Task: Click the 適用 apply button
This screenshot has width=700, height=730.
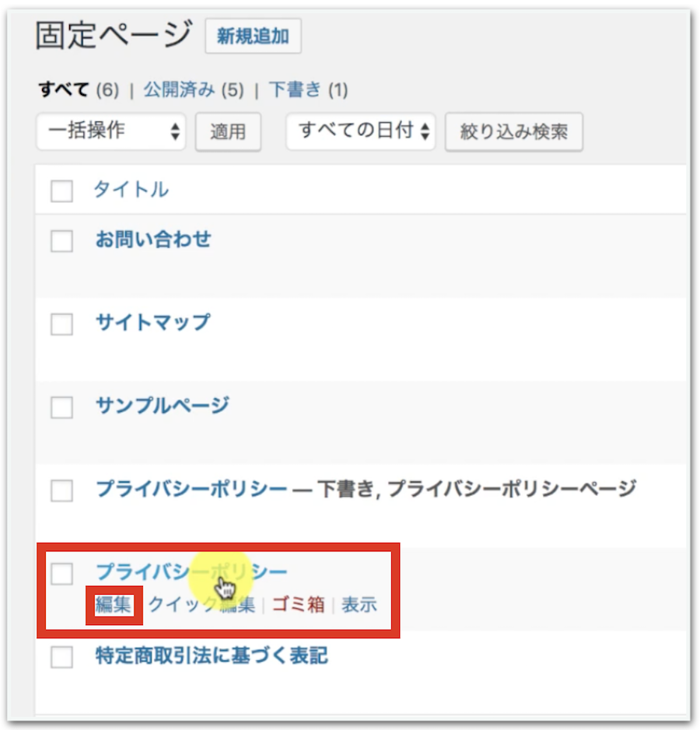Action: click(x=228, y=131)
